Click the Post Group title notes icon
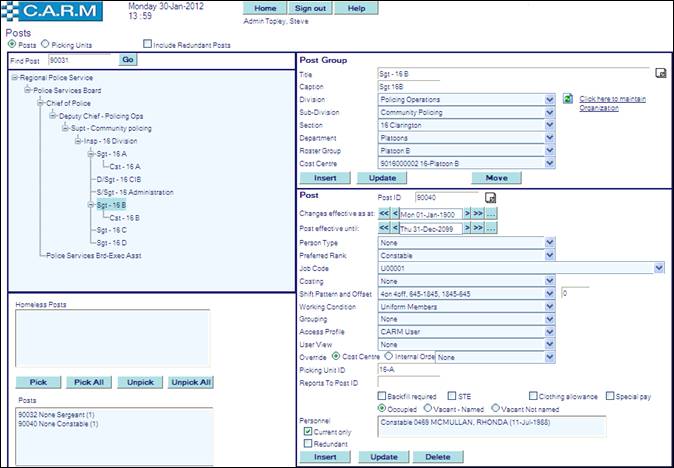 pyautogui.click(x=660, y=74)
